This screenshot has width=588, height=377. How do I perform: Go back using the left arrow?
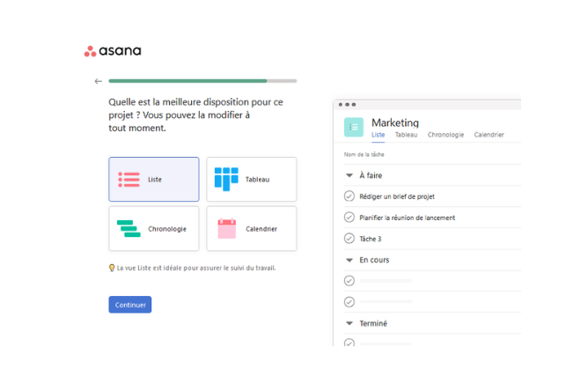click(x=99, y=81)
